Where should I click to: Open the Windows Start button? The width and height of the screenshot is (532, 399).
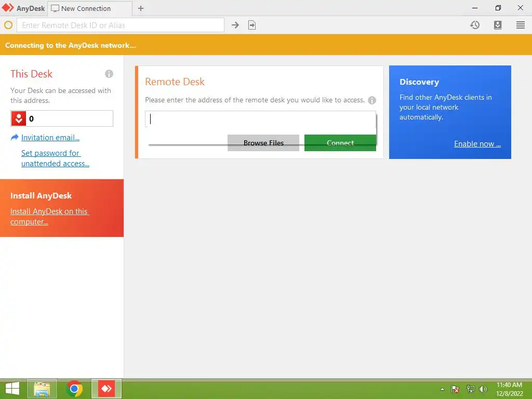click(x=12, y=389)
